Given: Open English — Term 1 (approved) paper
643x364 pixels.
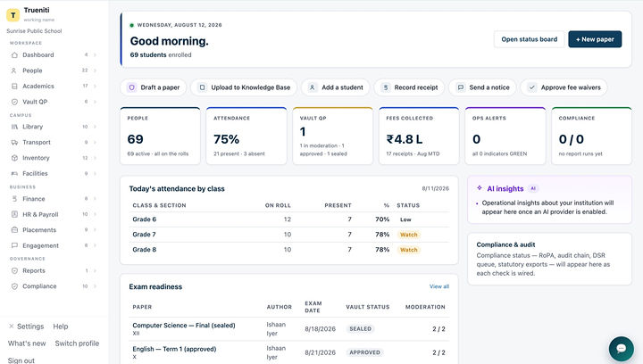Looking at the screenshot, I should click(x=174, y=349).
